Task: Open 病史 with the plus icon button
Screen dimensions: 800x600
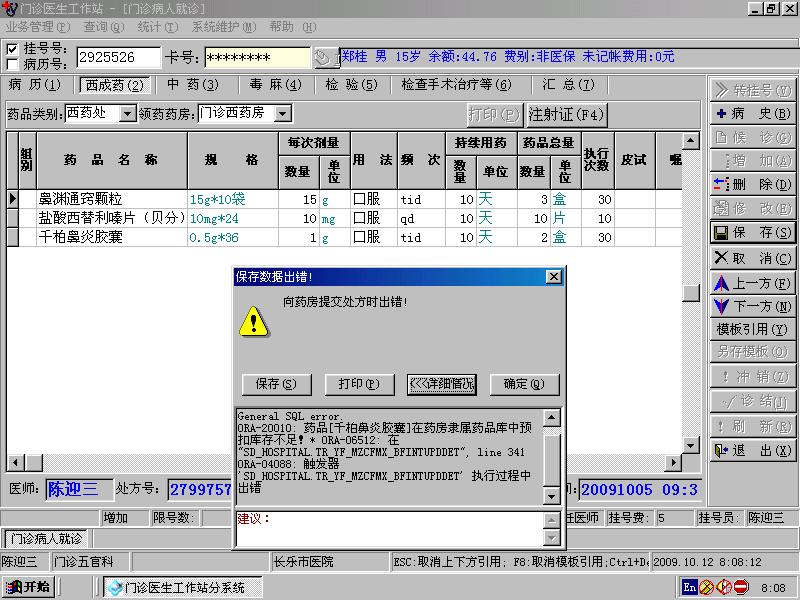Action: coord(753,113)
